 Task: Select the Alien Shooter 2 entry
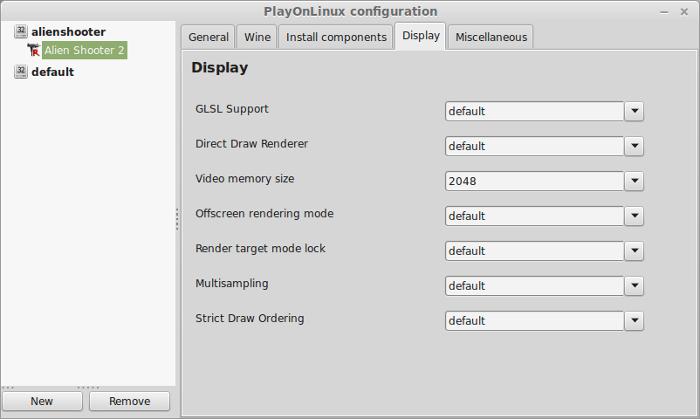(x=84, y=50)
